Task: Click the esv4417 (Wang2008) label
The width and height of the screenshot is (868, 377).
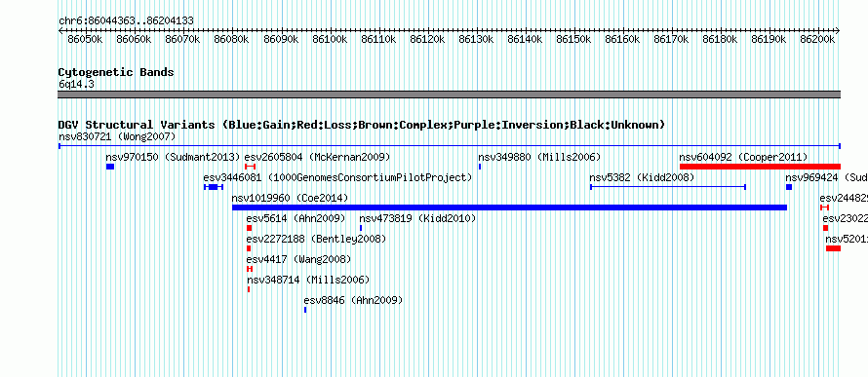Action: [x=298, y=259]
